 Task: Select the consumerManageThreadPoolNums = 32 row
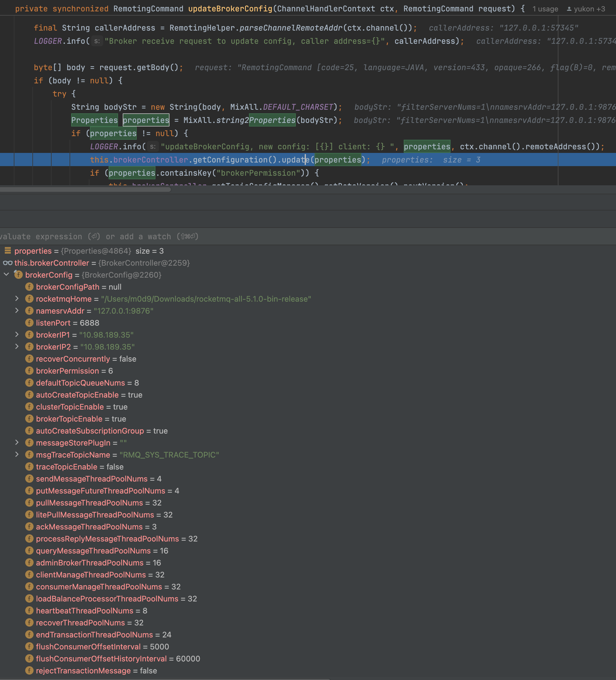pyautogui.click(x=308, y=586)
